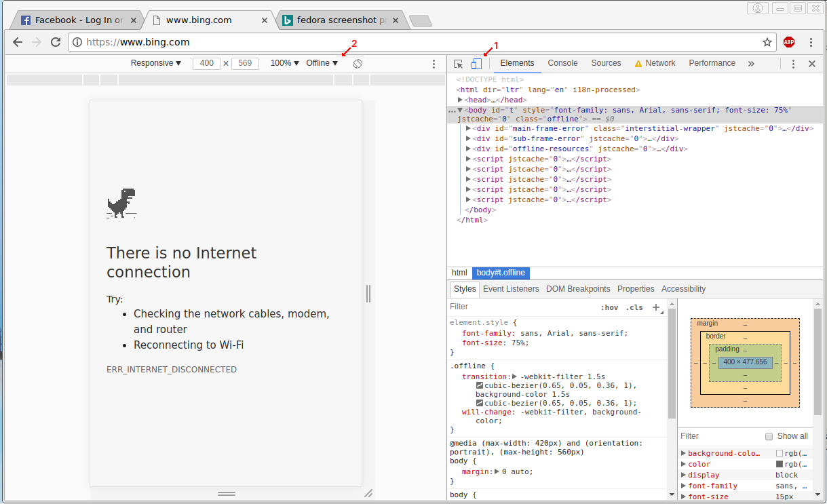827x504 pixels.
Task: Open device toolbar more options menu
Action: (434, 64)
